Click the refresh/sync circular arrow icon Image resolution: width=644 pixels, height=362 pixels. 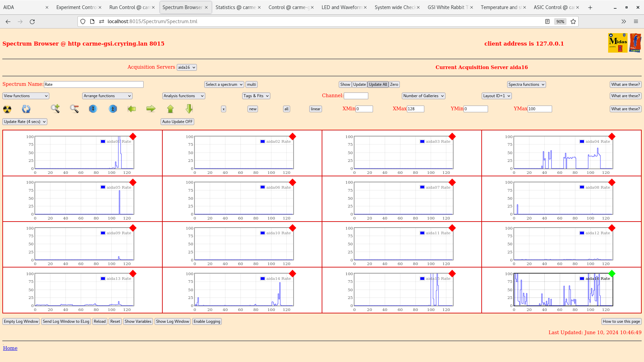coord(26,109)
